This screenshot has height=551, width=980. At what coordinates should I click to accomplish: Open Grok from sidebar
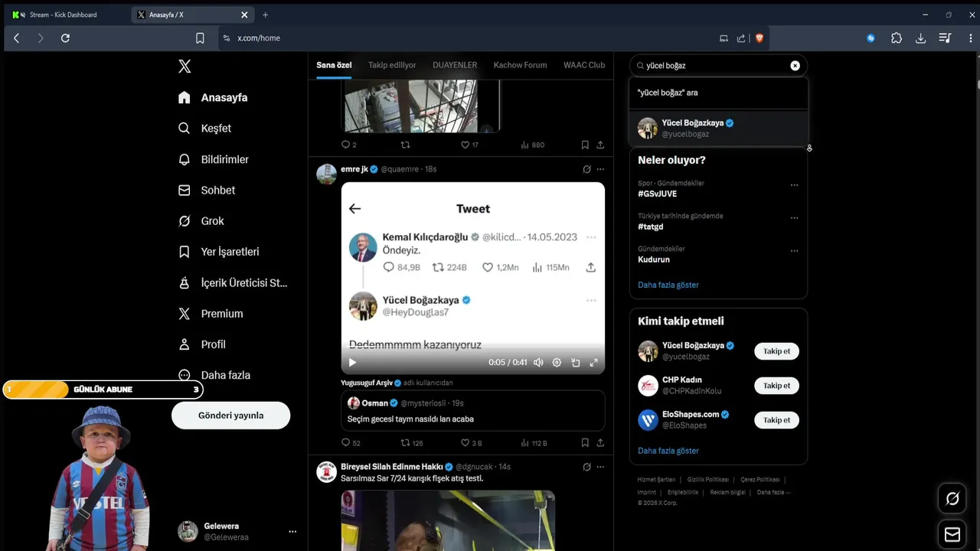201,221
